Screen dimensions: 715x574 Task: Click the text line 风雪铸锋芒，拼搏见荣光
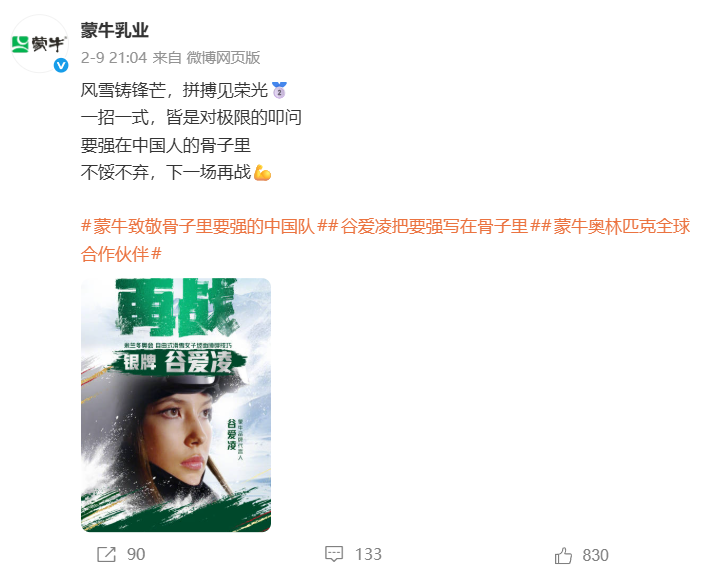[174, 90]
